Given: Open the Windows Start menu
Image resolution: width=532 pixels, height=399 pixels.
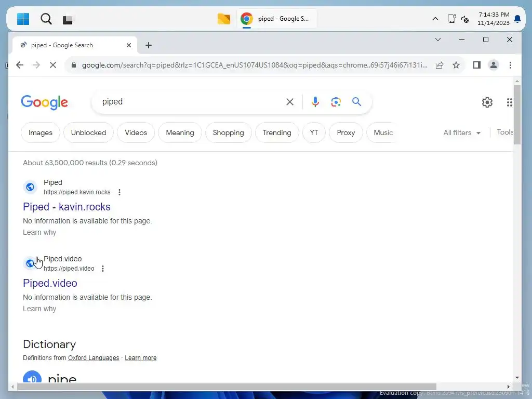Looking at the screenshot, I should click(23, 19).
